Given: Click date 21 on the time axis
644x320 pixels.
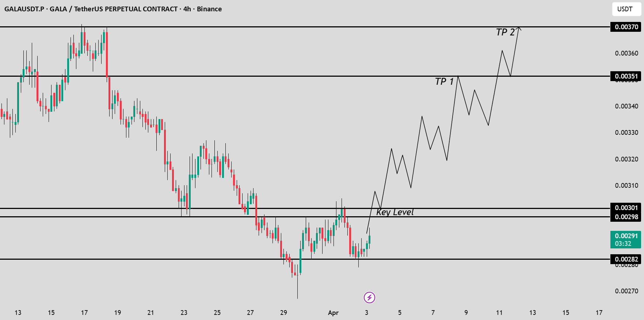Looking at the screenshot, I should 150,313.
